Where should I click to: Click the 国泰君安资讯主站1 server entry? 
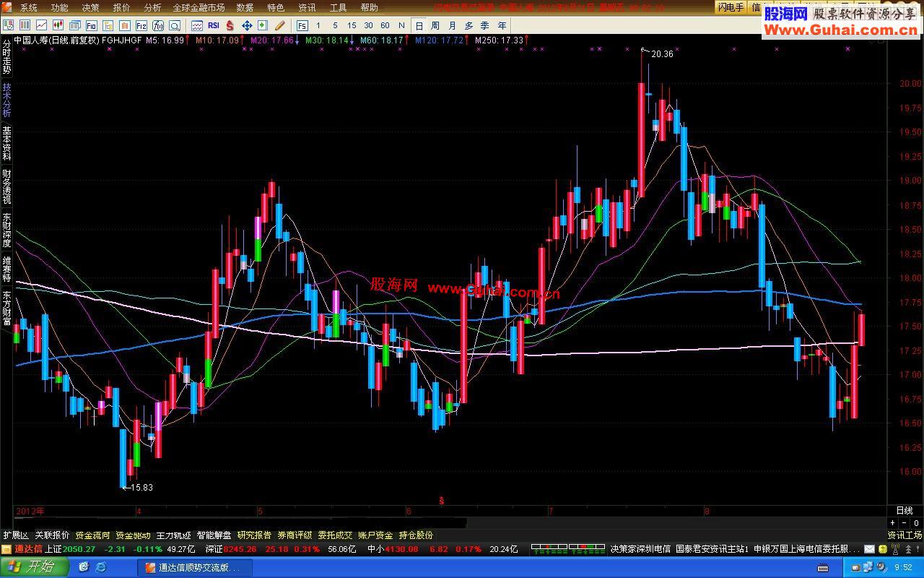pyautogui.click(x=712, y=549)
